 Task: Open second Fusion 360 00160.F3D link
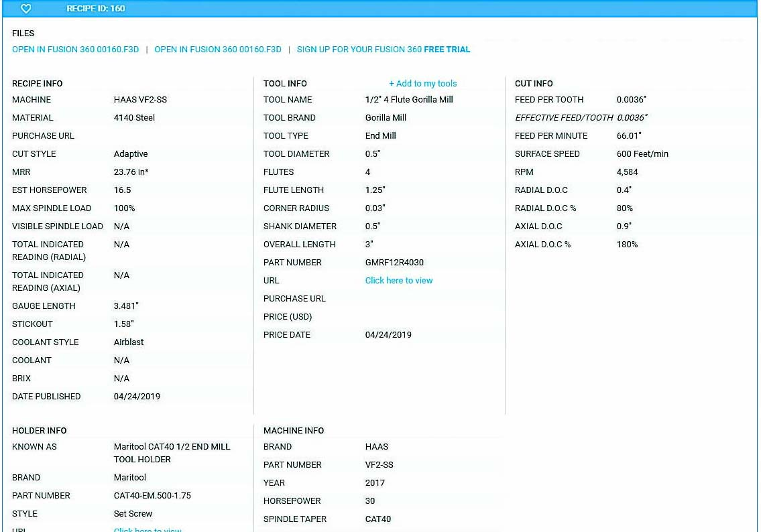tap(218, 50)
